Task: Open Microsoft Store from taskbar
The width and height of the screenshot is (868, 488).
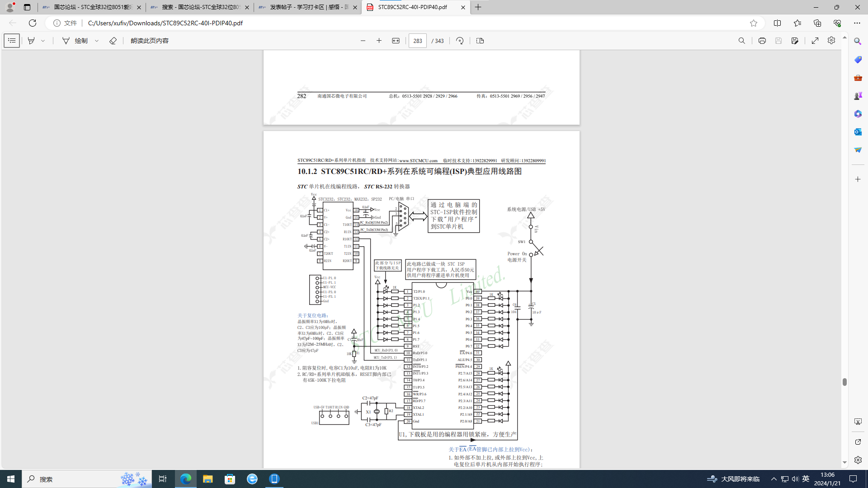Action: (230, 479)
